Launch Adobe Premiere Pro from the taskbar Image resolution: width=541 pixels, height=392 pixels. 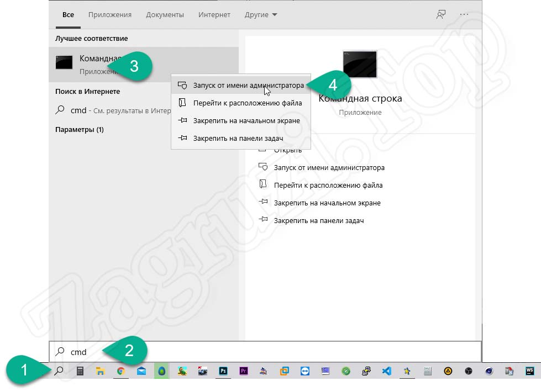244,371
